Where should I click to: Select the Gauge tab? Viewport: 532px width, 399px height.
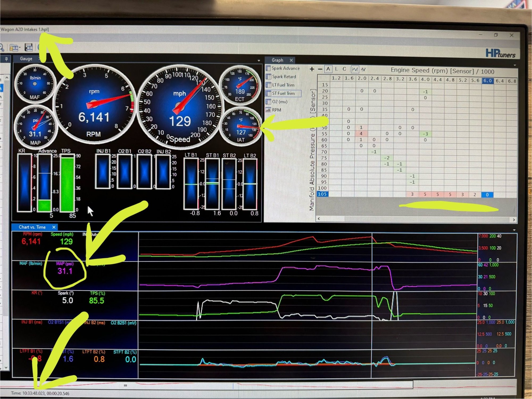26,59
